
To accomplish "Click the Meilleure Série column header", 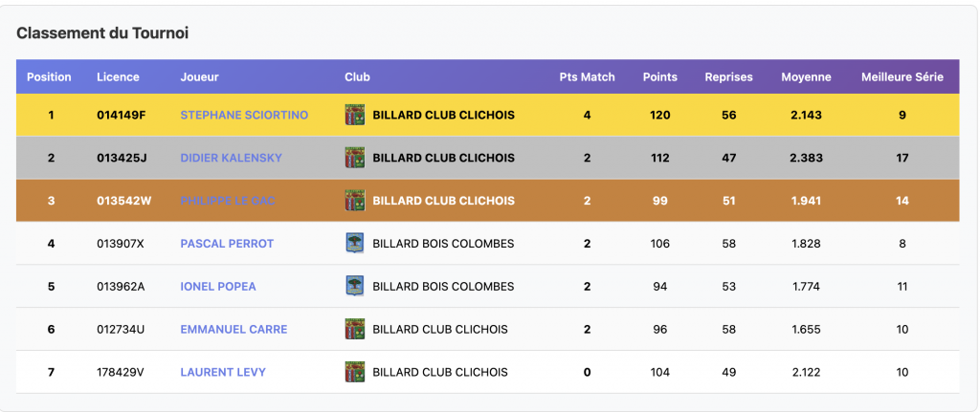I will [x=902, y=77].
